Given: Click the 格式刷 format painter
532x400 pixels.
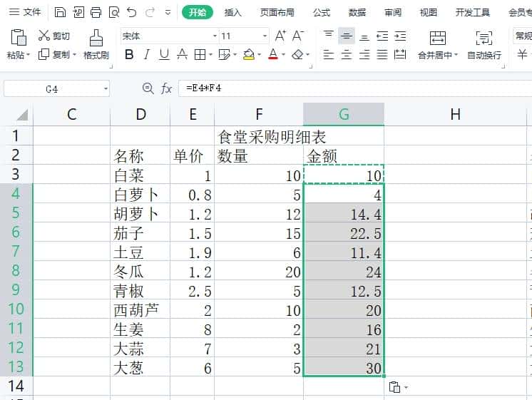Looking at the screenshot, I should click(96, 44).
